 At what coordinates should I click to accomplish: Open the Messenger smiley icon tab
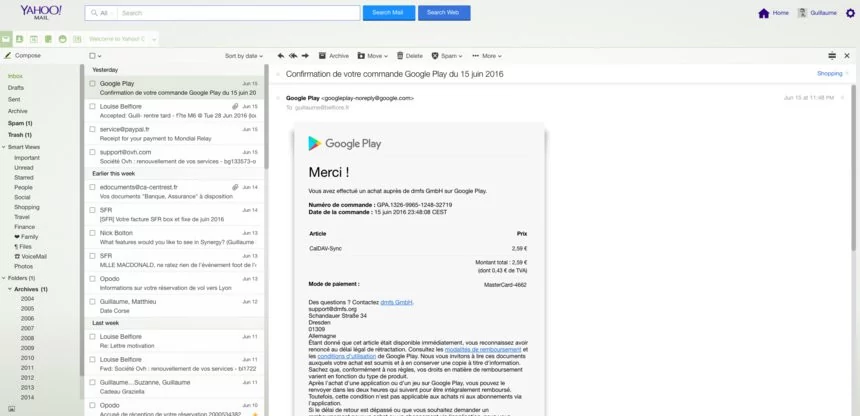pyautogui.click(x=63, y=39)
